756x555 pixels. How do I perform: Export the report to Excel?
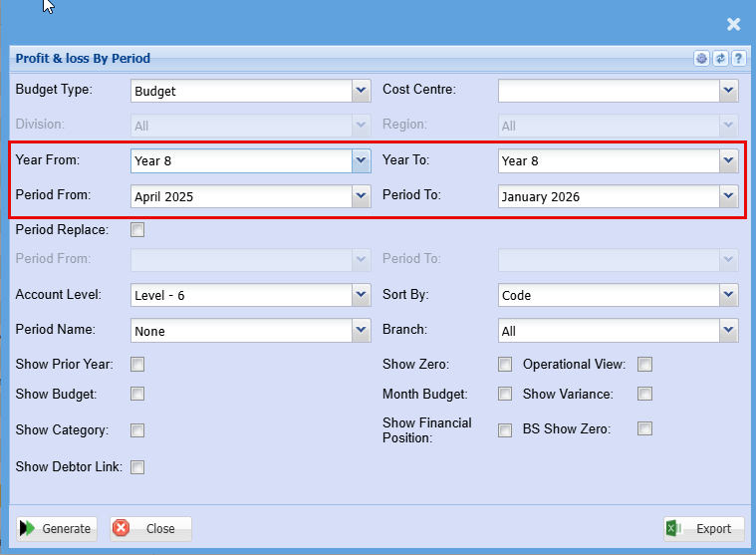tap(703, 529)
